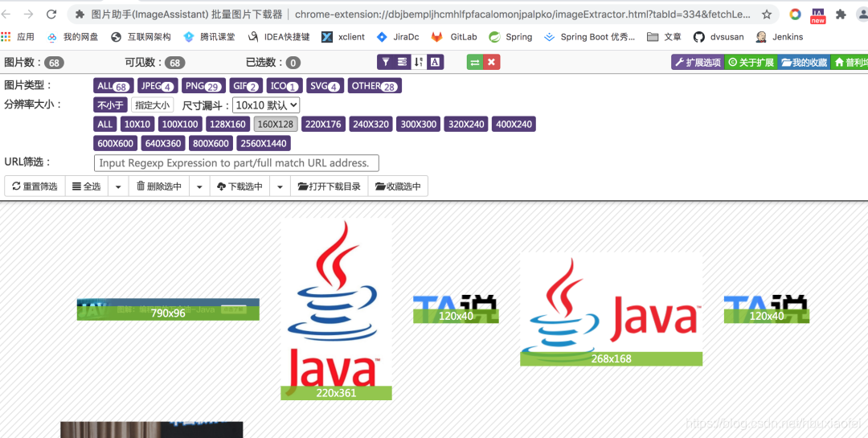
Task: Select the 400X240 resolution filter
Action: point(514,124)
